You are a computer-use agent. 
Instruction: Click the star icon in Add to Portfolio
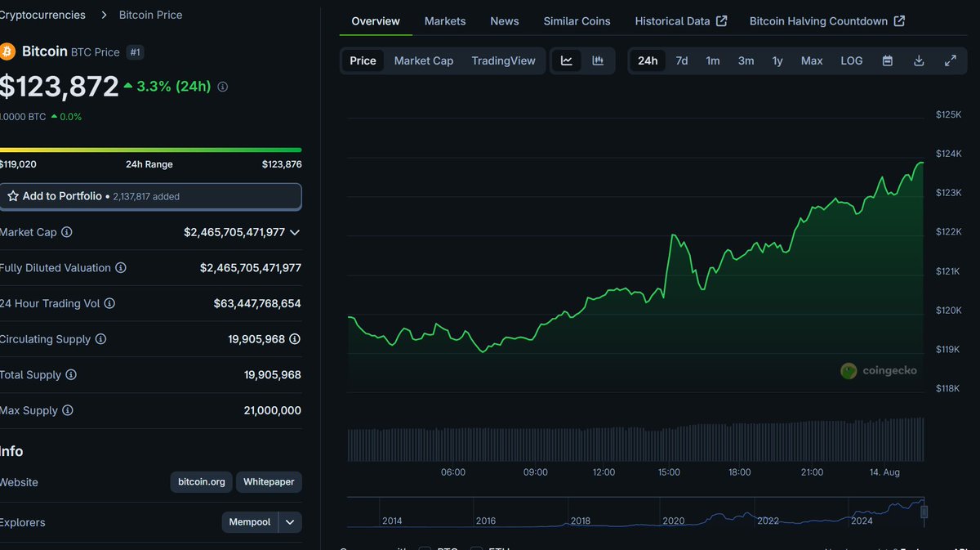pyautogui.click(x=13, y=196)
